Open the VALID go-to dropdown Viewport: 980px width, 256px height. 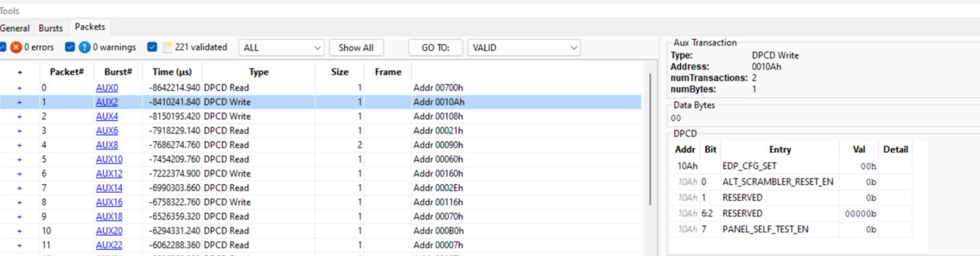point(524,48)
